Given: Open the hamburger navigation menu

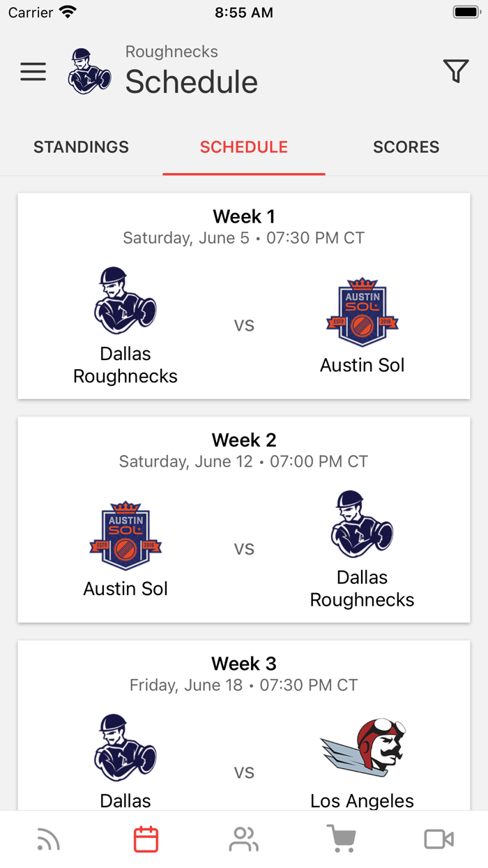Looking at the screenshot, I should pyautogui.click(x=33, y=70).
